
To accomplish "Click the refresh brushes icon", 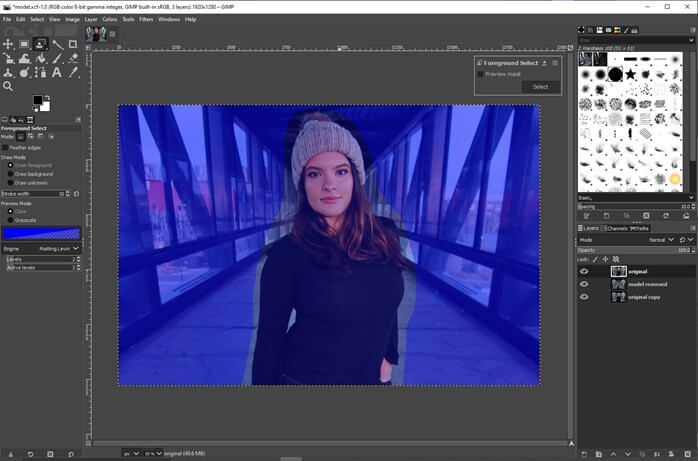I will [x=666, y=216].
